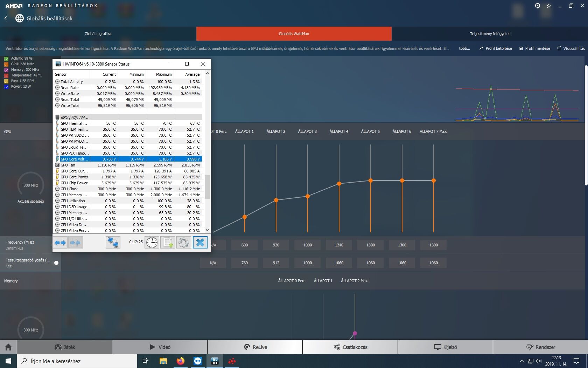Toggle the Memory 300 MHz graph checkbox
Viewport: 588px width, 368px height.
(6, 70)
